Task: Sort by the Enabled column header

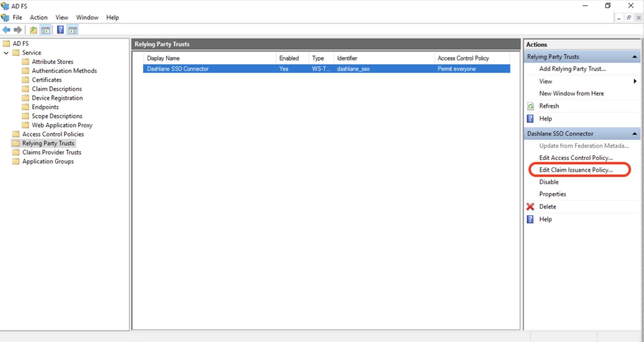Action: coord(293,58)
